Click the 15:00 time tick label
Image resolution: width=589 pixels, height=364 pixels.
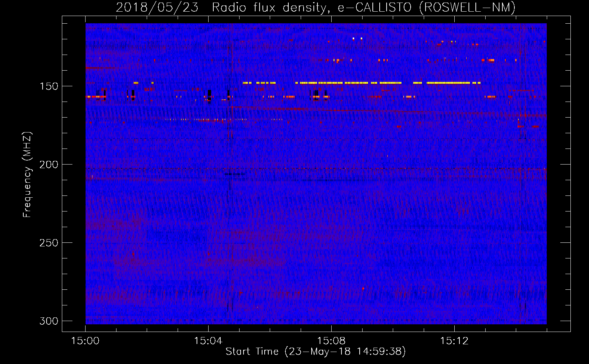85,341
